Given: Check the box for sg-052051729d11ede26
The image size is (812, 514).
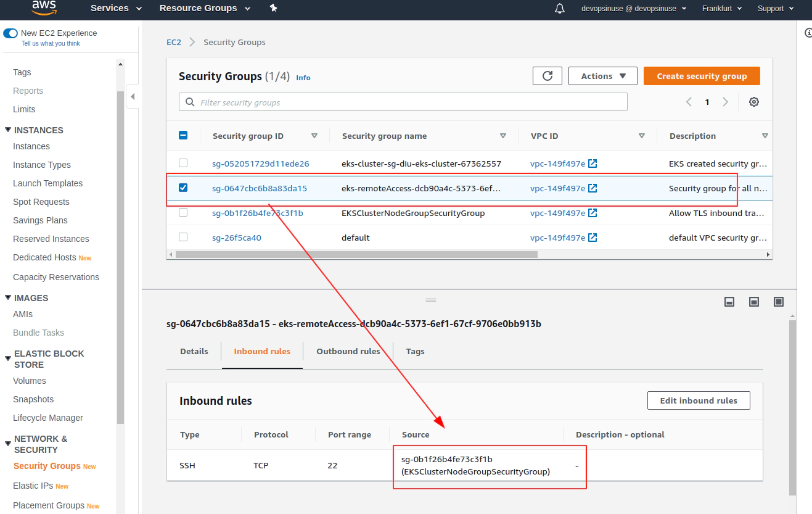Looking at the screenshot, I should (183, 163).
